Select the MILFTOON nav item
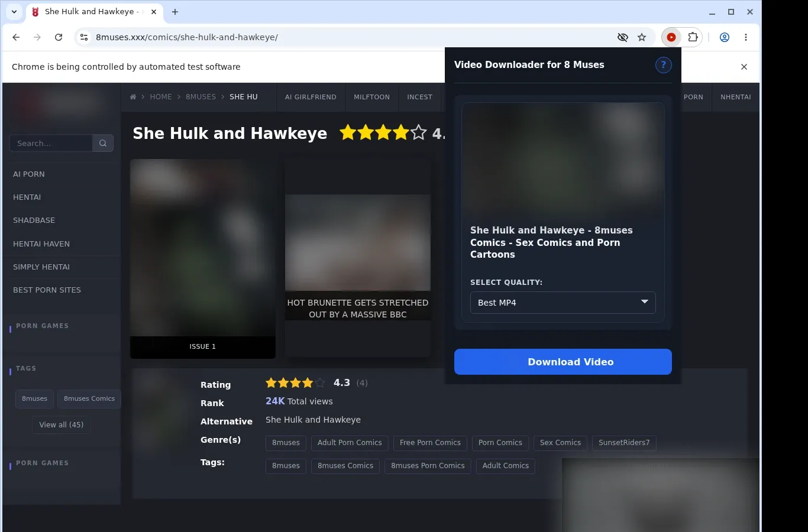 click(x=371, y=97)
